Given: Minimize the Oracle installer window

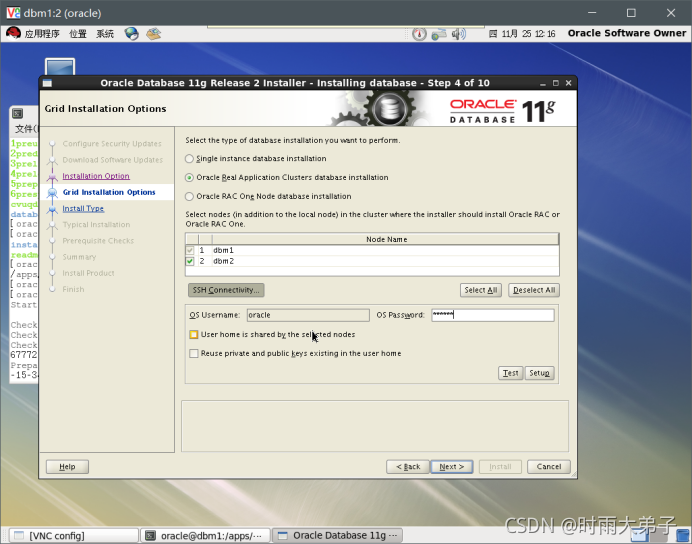Looking at the screenshot, I should pos(543,83).
